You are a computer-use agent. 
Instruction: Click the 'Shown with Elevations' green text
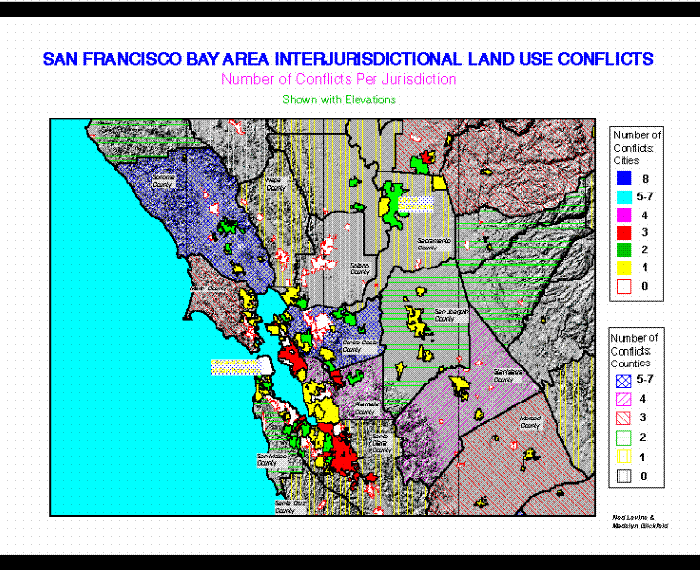pos(339,99)
